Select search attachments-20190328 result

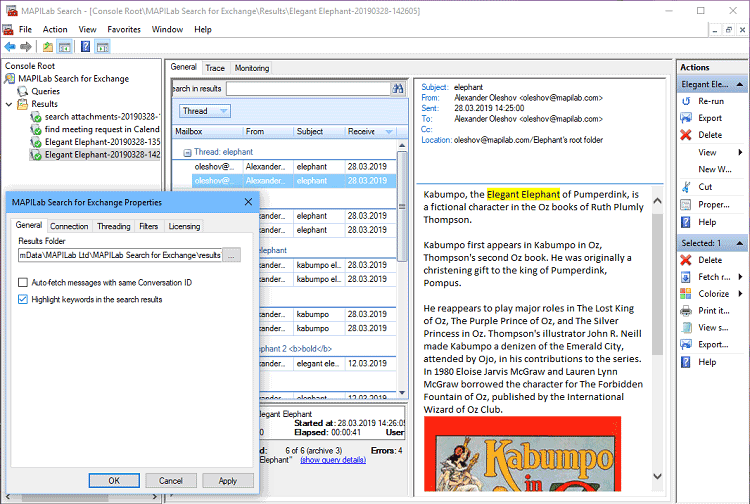click(x=101, y=116)
